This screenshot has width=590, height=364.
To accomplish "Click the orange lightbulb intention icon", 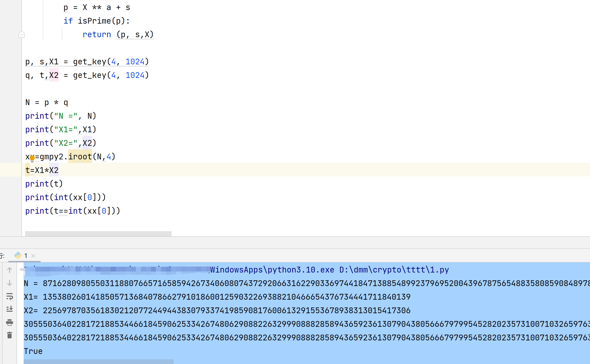I will coord(32,158).
